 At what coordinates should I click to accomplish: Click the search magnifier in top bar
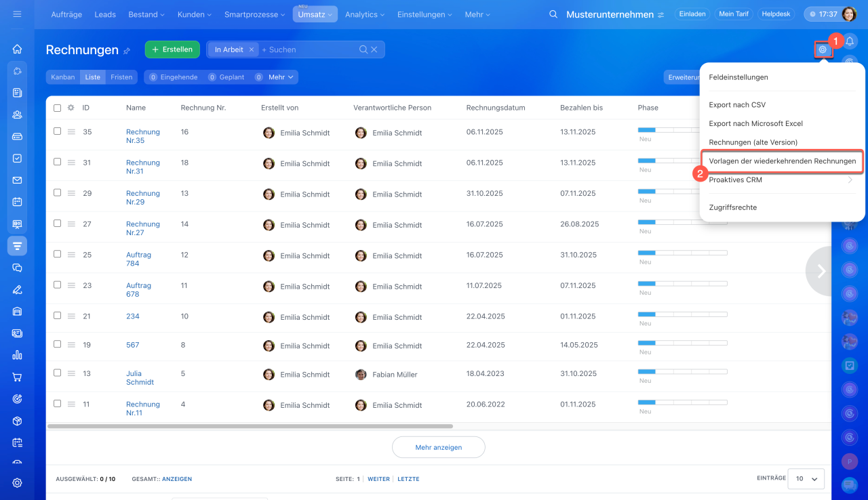click(553, 14)
